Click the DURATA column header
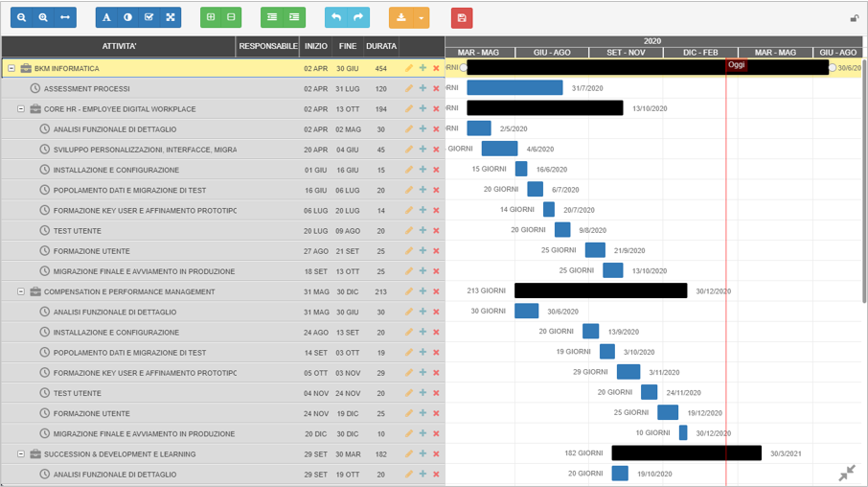 coord(381,47)
